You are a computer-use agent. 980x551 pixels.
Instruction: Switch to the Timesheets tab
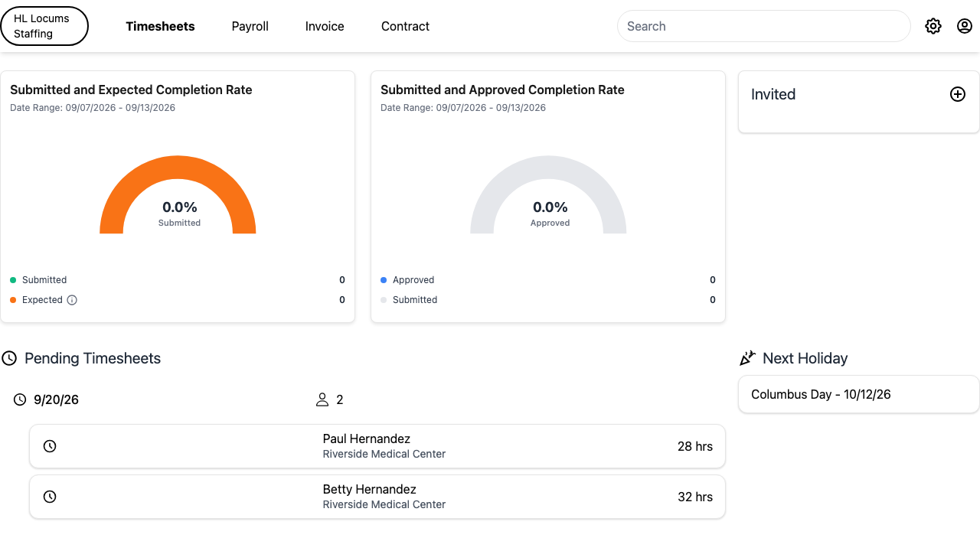(x=160, y=26)
